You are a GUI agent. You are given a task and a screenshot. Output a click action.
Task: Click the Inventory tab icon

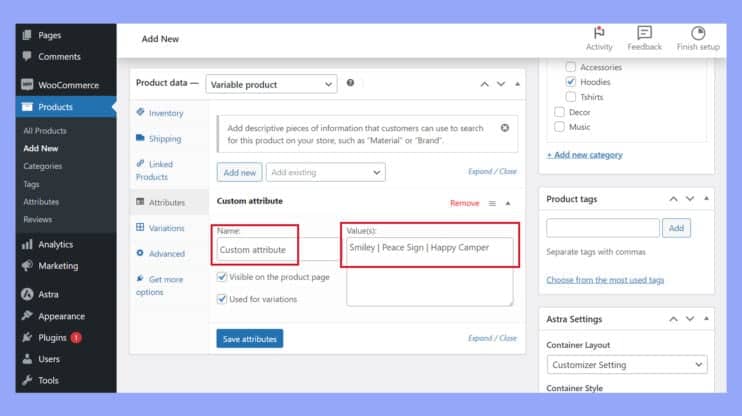140,112
